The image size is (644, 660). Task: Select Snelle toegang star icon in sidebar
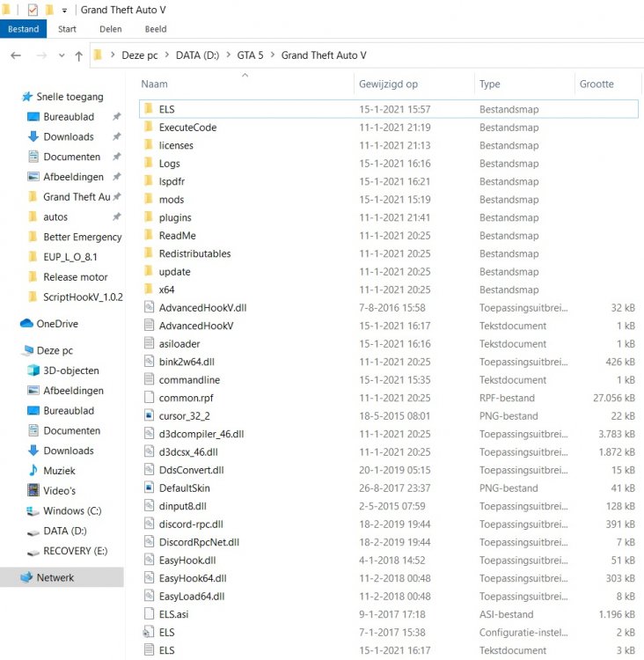[x=27, y=97]
